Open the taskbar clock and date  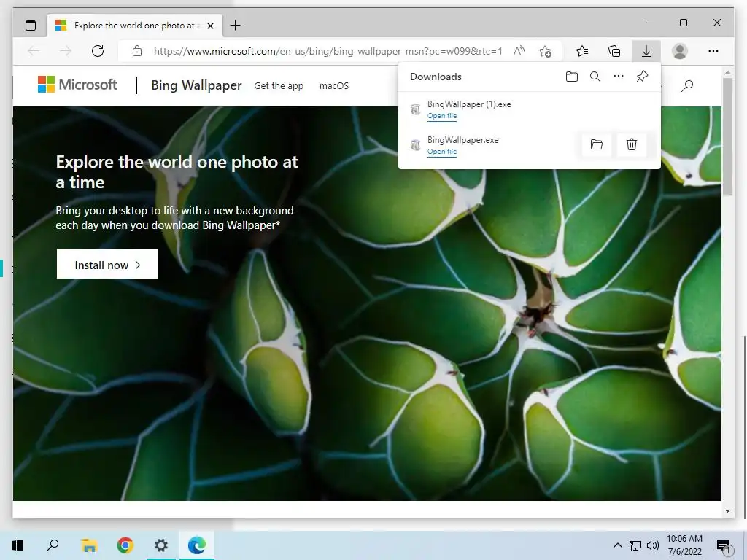tap(684, 545)
